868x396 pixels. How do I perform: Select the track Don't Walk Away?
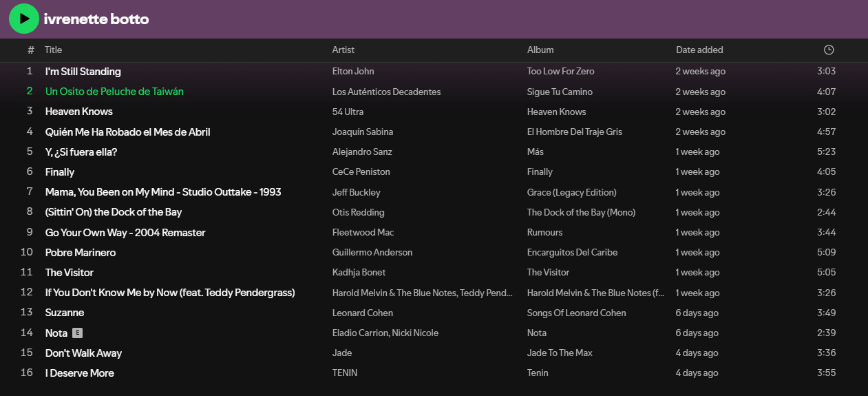tap(83, 353)
